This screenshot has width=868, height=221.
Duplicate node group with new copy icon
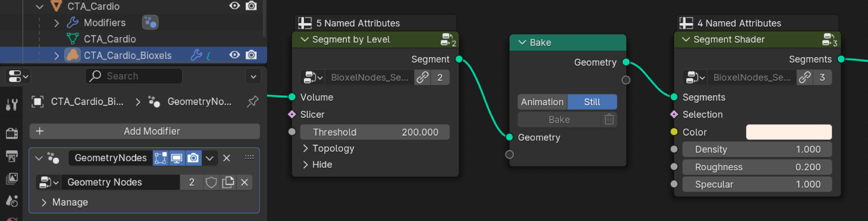click(228, 182)
